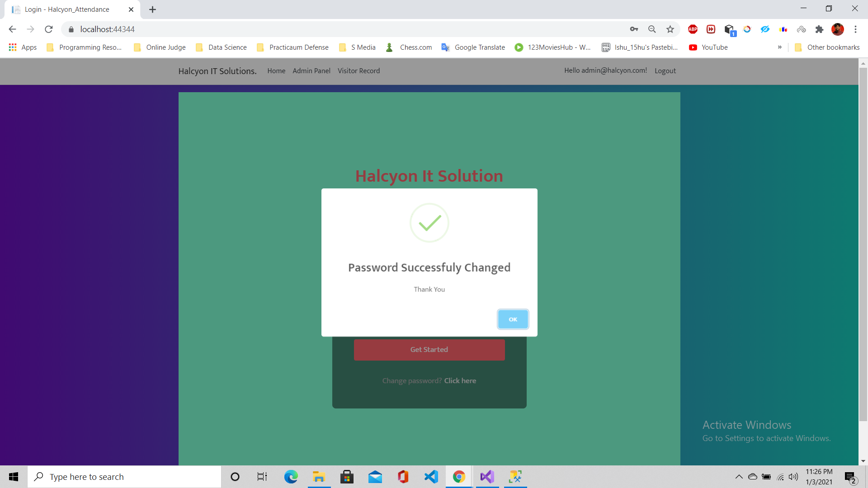Open Visual Studio from the taskbar
Image resolution: width=868 pixels, height=488 pixels.
pos(487,477)
